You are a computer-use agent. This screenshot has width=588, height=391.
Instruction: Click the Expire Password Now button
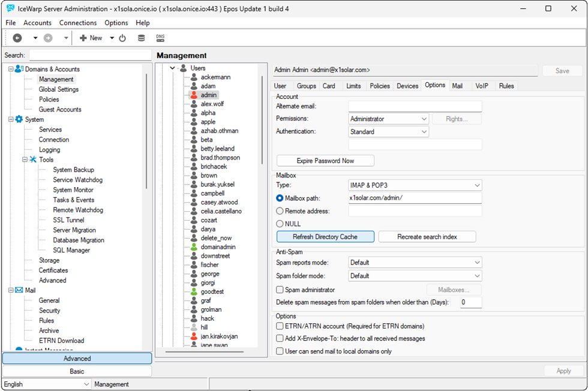click(x=325, y=161)
